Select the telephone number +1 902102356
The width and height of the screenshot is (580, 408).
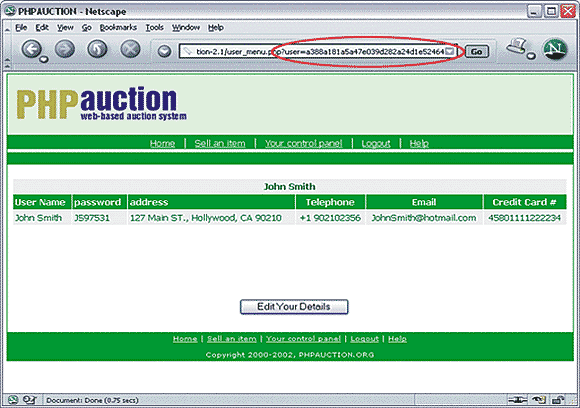pos(330,218)
